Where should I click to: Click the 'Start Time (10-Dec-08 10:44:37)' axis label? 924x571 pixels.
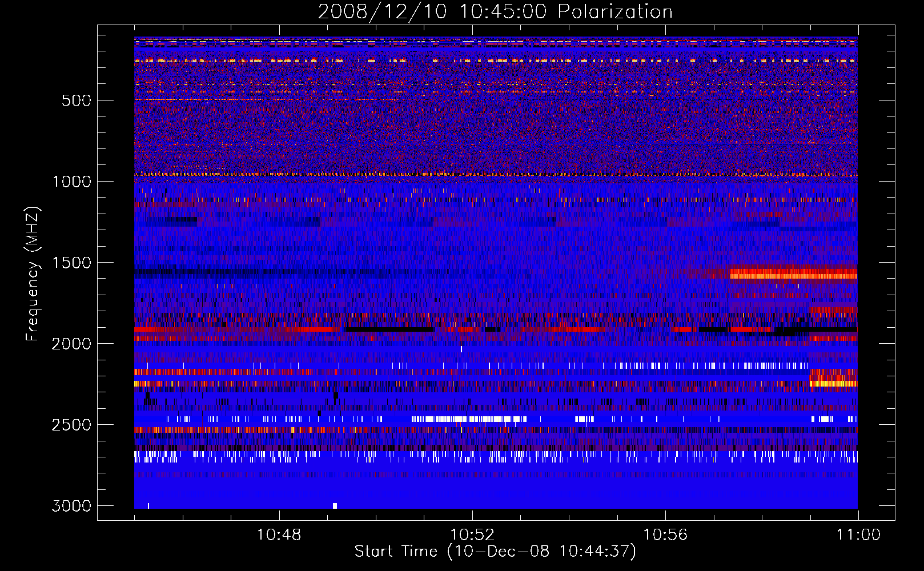[x=495, y=552]
